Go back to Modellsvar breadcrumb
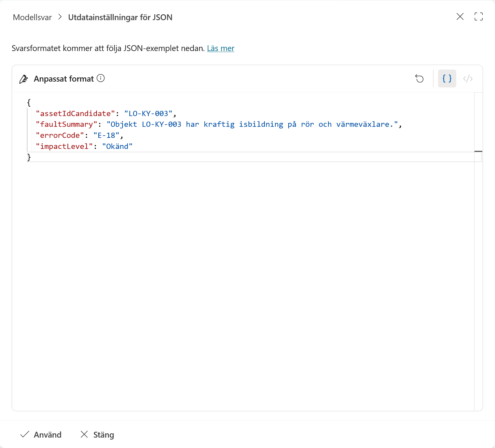The image size is (495, 448). (x=32, y=17)
